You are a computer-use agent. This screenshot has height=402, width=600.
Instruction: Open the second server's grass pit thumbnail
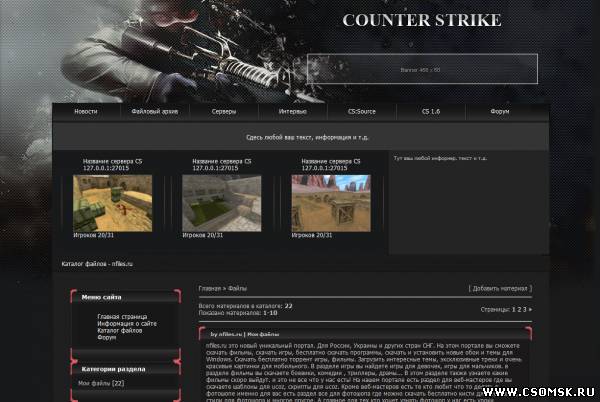point(222,203)
